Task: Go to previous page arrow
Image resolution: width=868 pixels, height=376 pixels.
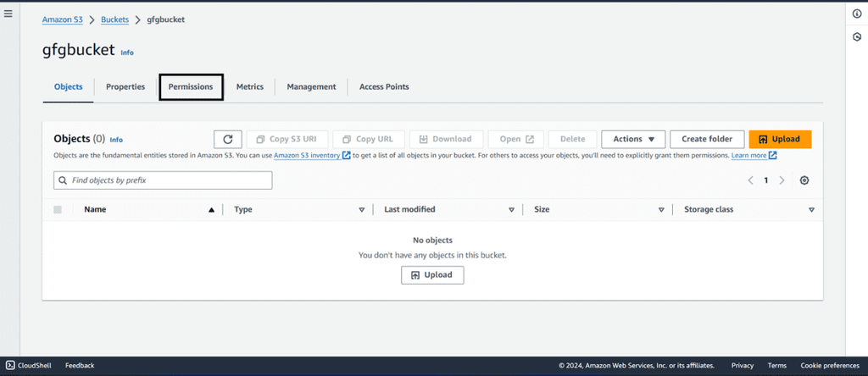Action: click(x=751, y=180)
